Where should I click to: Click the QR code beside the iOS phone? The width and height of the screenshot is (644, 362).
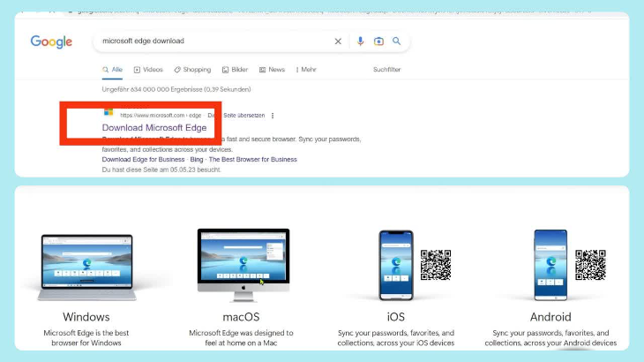436,265
